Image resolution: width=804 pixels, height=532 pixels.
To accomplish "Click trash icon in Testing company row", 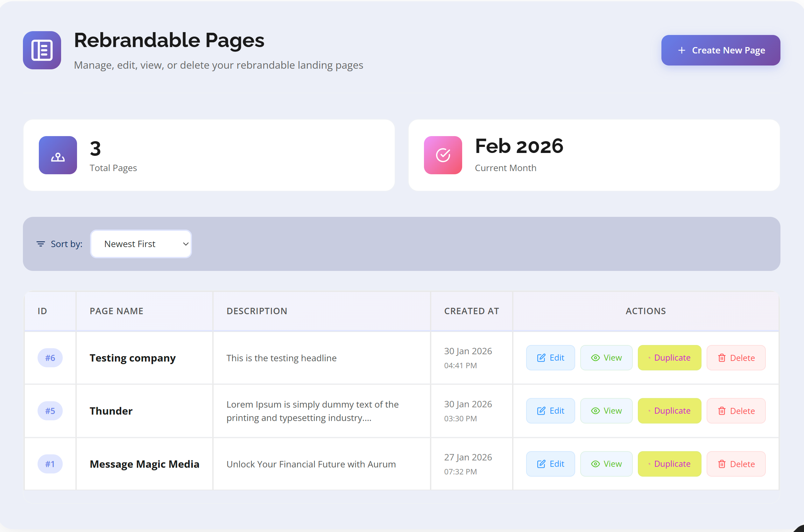I will pyautogui.click(x=722, y=358).
